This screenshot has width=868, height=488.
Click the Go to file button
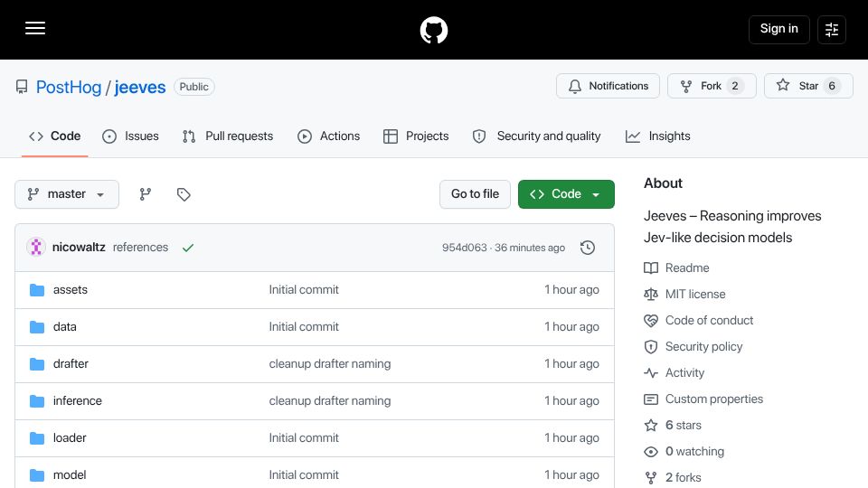(x=475, y=194)
